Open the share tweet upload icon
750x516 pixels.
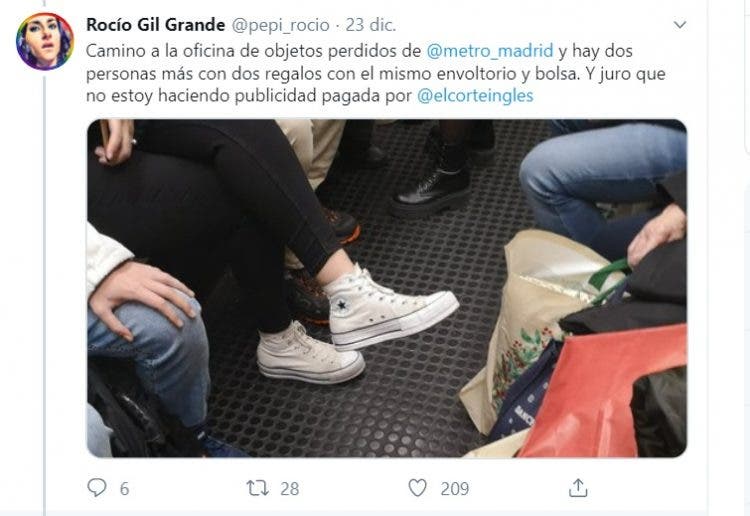[578, 488]
